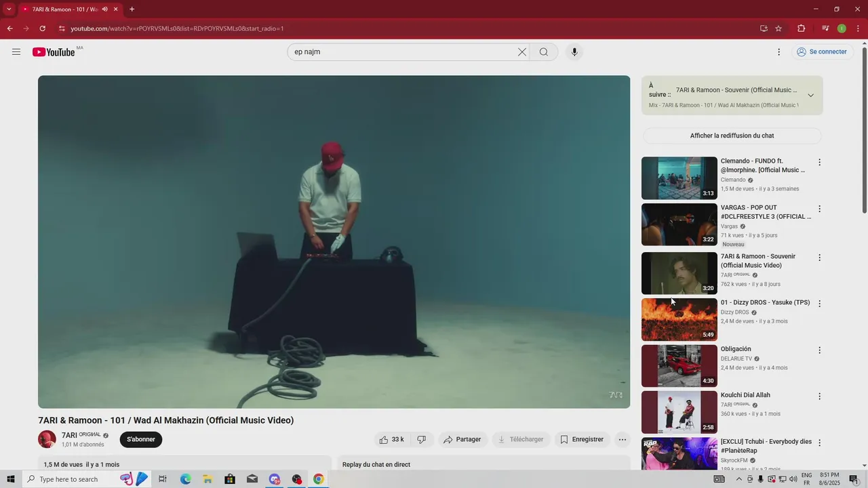Viewport: 868px width, 488px height.
Task: Click Afficher la rediffusion du chat
Action: (x=732, y=136)
